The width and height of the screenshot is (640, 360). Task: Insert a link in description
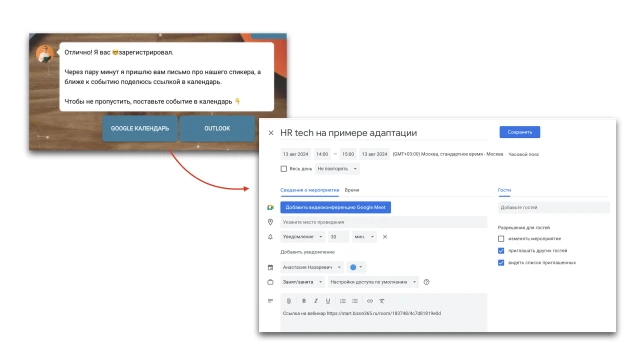pyautogui.click(x=370, y=301)
